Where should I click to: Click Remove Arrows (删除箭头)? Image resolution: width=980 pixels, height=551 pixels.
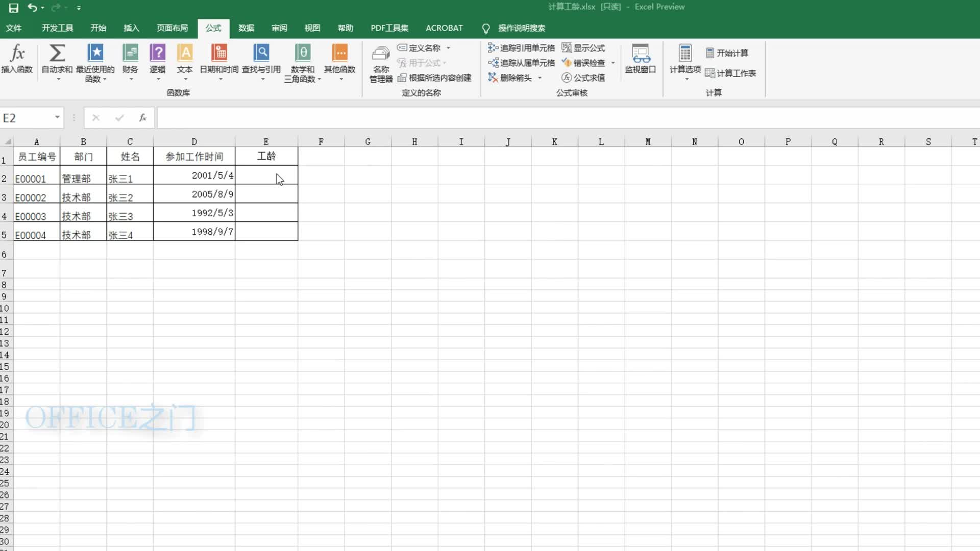pyautogui.click(x=510, y=78)
